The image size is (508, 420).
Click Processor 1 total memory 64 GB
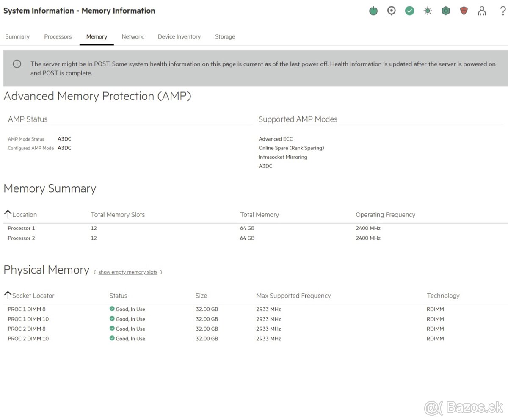(247, 228)
